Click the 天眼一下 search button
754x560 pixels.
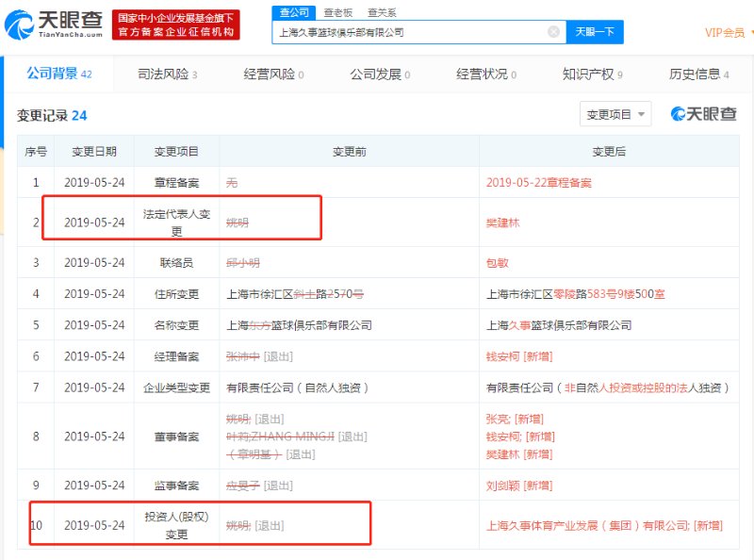click(595, 32)
